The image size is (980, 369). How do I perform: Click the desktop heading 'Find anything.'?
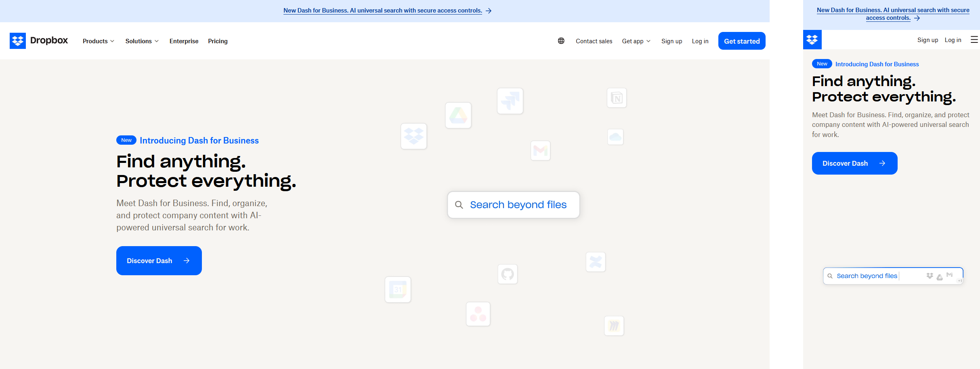coord(181,162)
